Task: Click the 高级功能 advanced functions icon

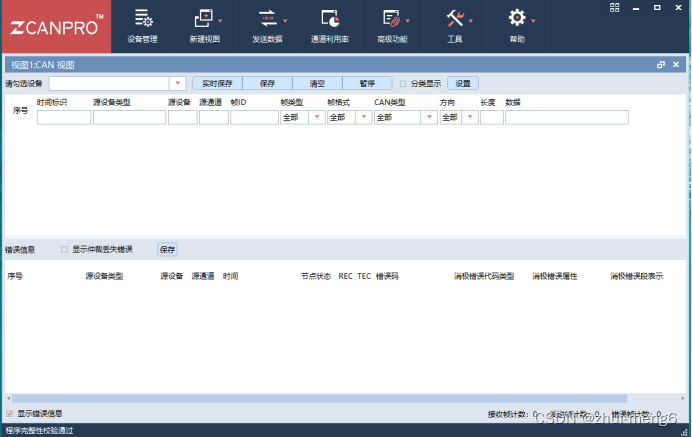Action: click(392, 18)
